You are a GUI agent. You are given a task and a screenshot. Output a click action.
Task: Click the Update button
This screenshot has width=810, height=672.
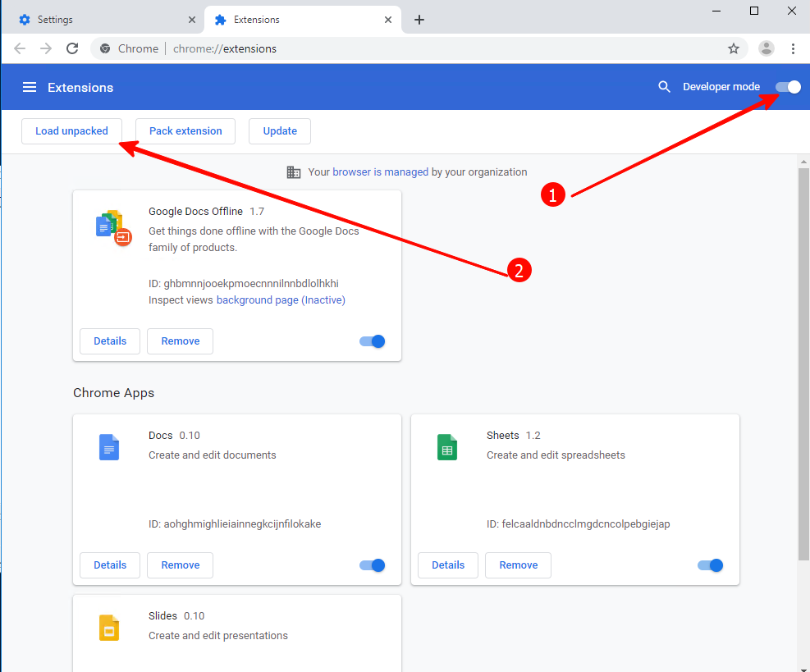click(x=280, y=131)
